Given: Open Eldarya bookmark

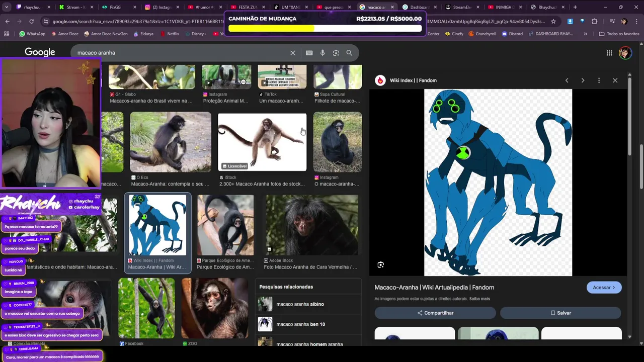Looking at the screenshot, I should [x=143, y=34].
